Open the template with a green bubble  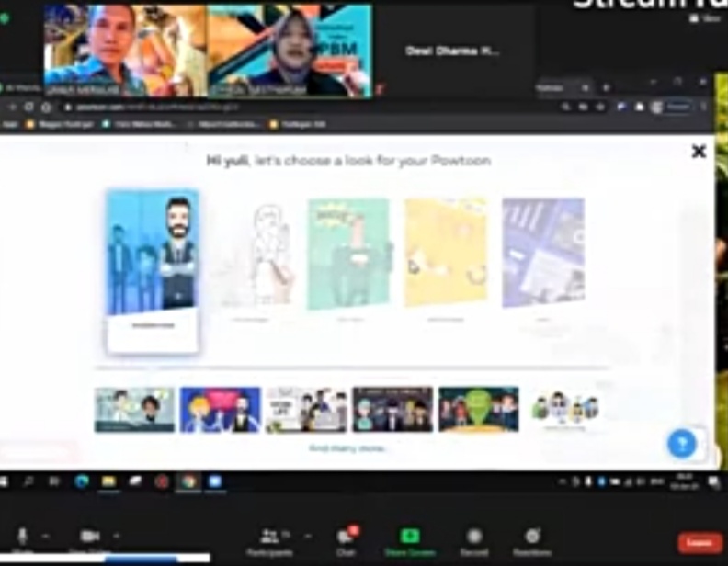[x=479, y=410]
